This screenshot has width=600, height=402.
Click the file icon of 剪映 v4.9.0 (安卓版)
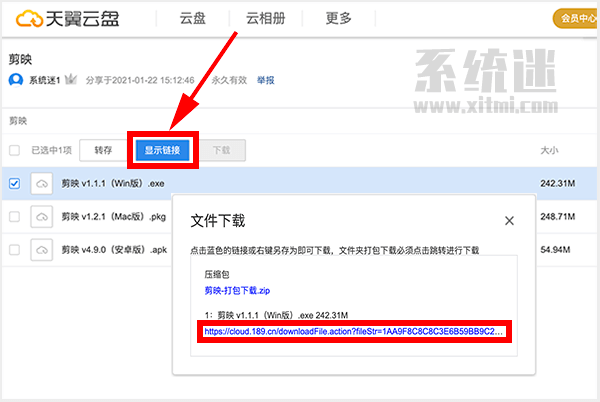[x=42, y=250]
